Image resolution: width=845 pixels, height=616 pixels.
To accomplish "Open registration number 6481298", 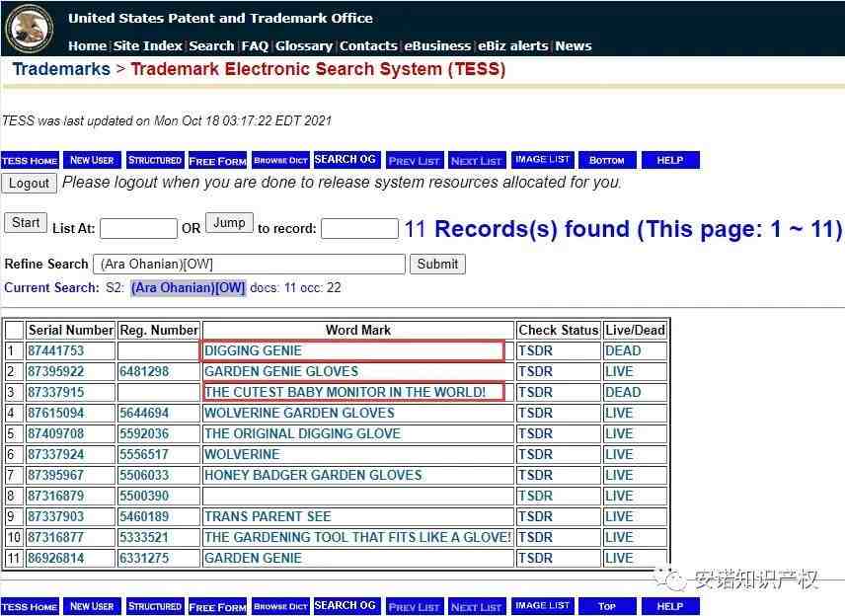I will (x=144, y=371).
